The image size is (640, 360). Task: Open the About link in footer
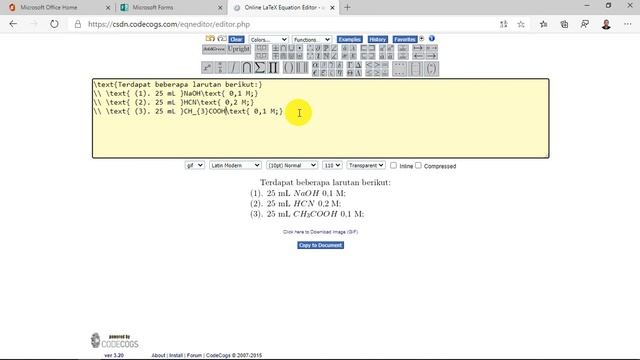(158, 356)
